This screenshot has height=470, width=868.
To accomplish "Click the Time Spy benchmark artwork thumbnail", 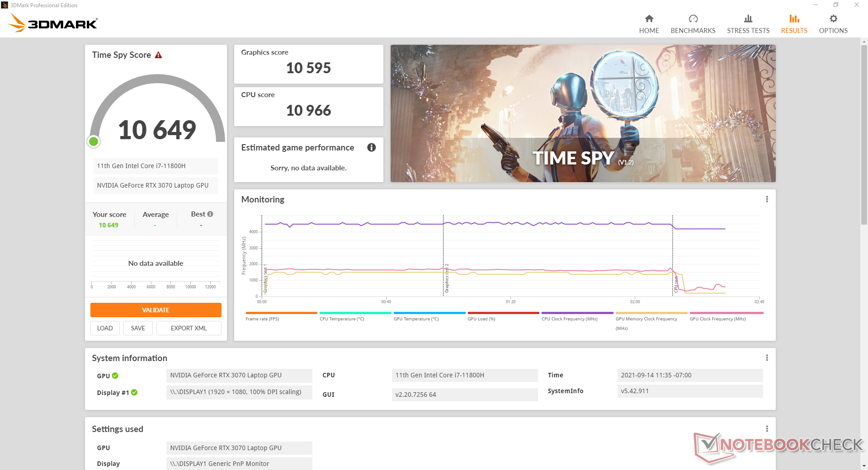I will point(583,113).
